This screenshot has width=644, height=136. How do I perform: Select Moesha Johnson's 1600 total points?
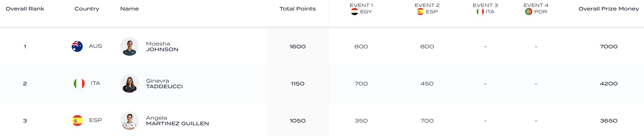point(297,47)
